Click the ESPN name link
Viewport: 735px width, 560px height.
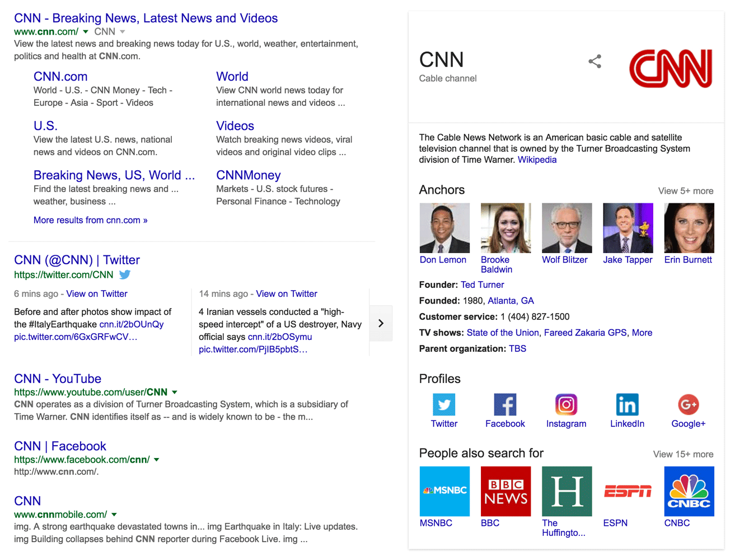click(615, 523)
